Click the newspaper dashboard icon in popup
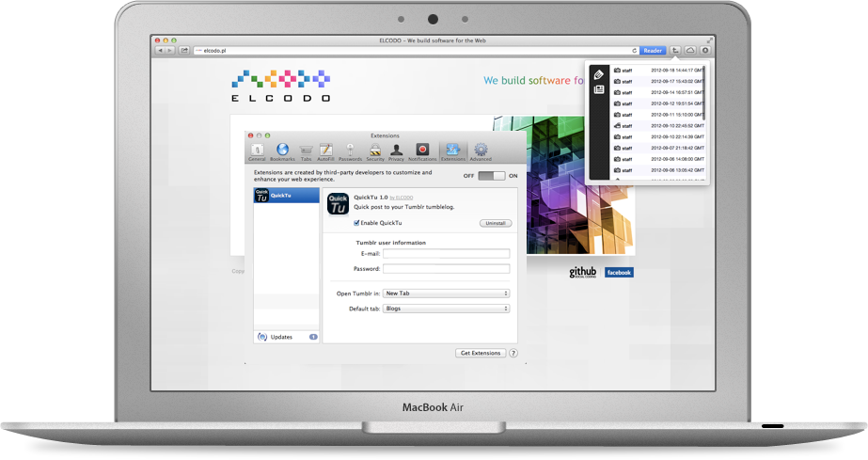This screenshot has height=460, width=868. click(x=598, y=89)
